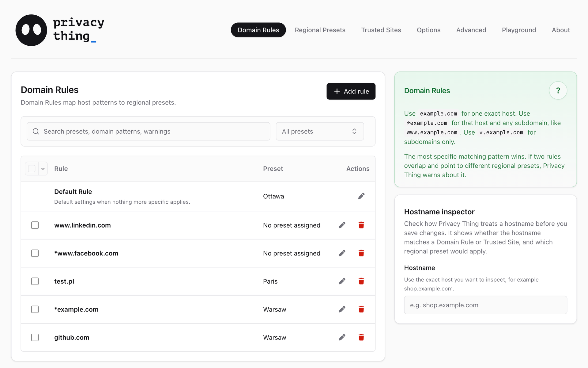Select the test.pl rule checkbox
Viewport: 588px width, 368px height.
click(35, 281)
